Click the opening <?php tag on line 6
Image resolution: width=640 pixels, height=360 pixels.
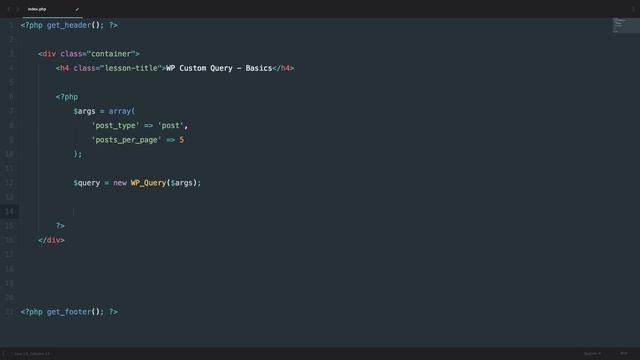67,97
